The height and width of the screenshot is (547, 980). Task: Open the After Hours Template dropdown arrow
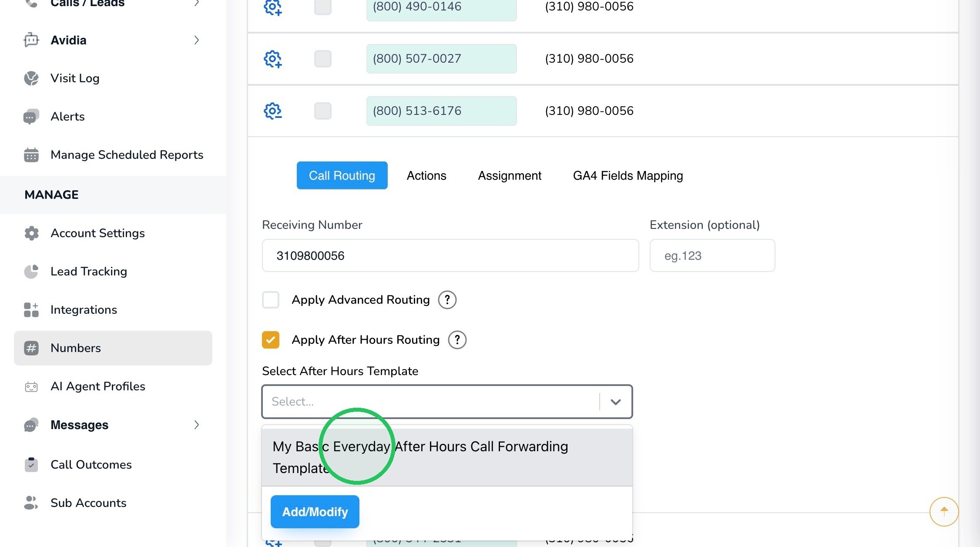point(615,402)
